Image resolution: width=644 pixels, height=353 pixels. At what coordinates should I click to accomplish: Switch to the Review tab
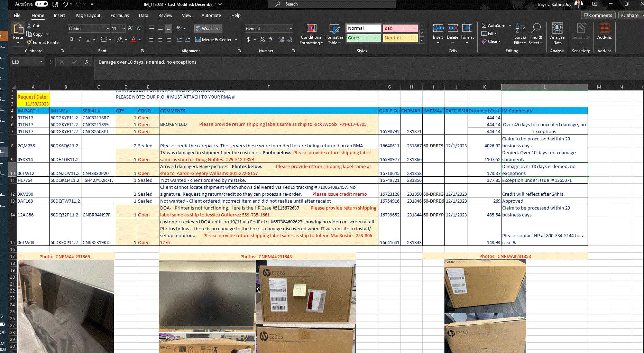point(165,16)
